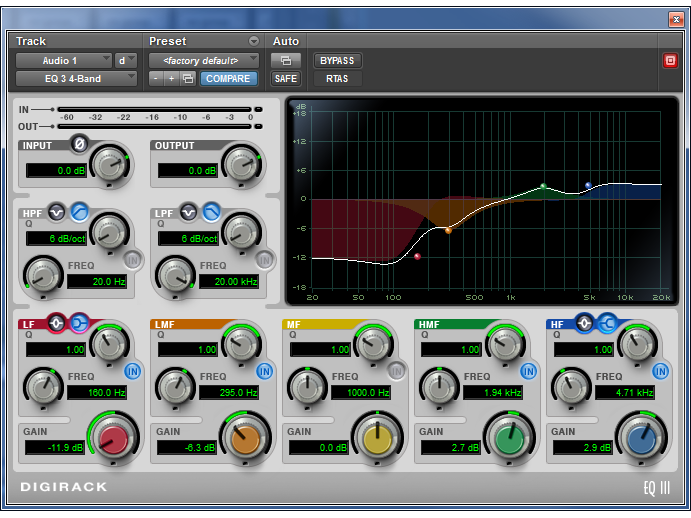This screenshot has width=691, height=518.
Task: Click the orange LMF GAIN knob
Action: click(245, 438)
